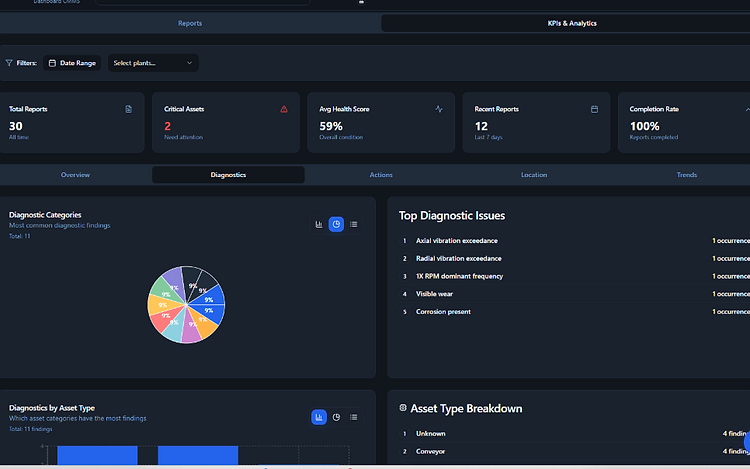Click the warning triangle on Critical Assets
The image size is (750, 469).
click(284, 109)
